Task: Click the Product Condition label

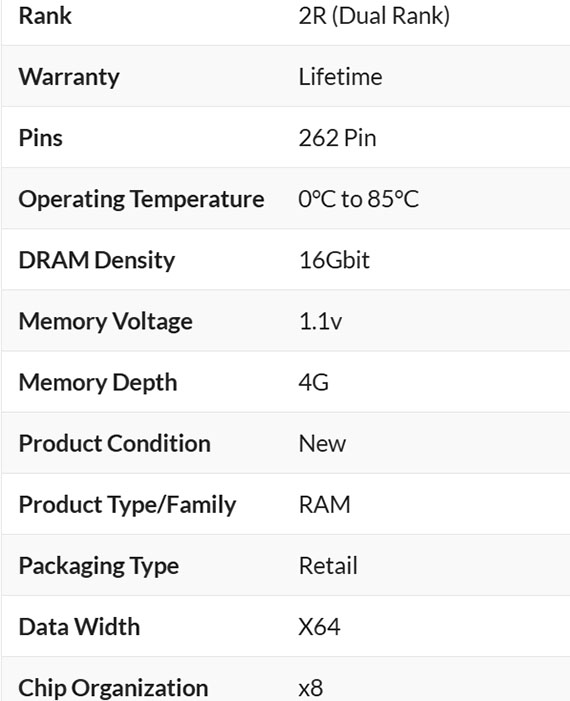Action: click(115, 444)
